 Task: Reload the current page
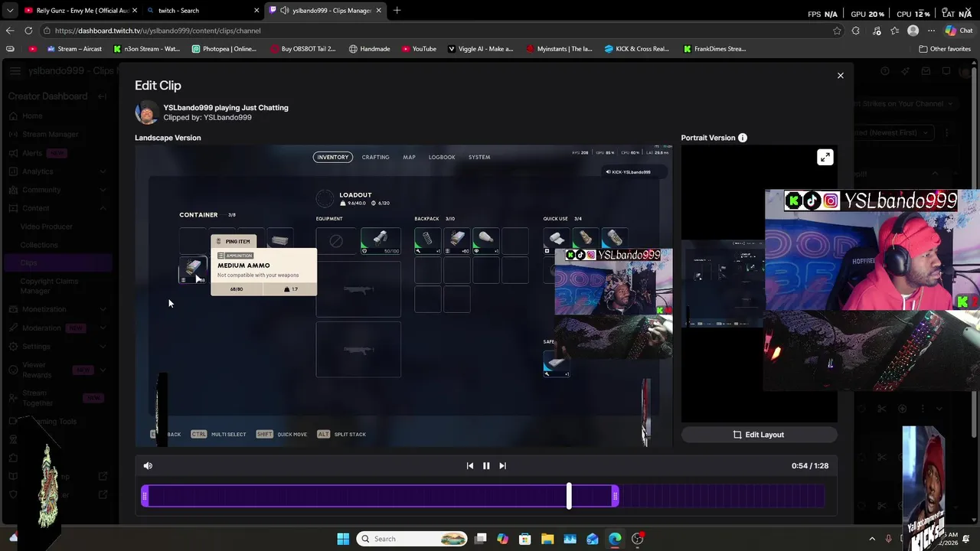coord(28,31)
